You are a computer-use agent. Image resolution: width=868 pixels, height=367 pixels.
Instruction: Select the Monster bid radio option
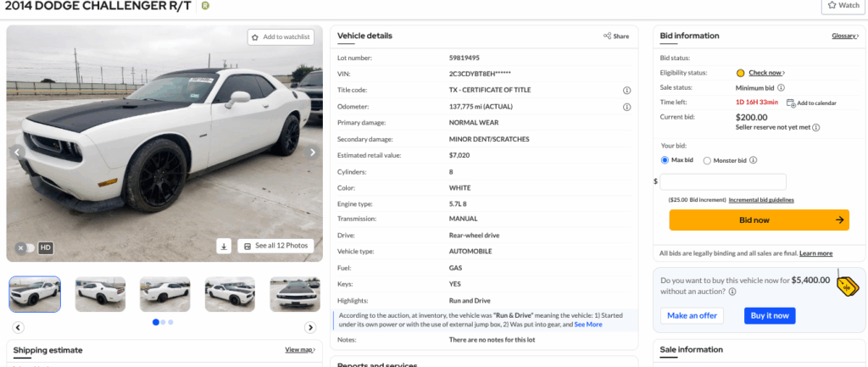point(707,161)
